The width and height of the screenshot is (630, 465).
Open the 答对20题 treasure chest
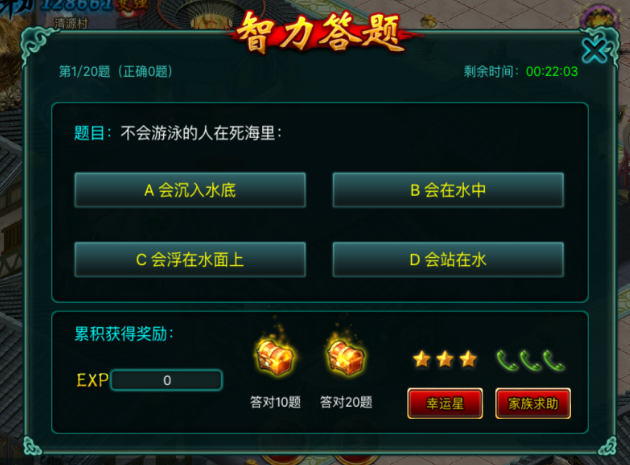click(x=346, y=356)
